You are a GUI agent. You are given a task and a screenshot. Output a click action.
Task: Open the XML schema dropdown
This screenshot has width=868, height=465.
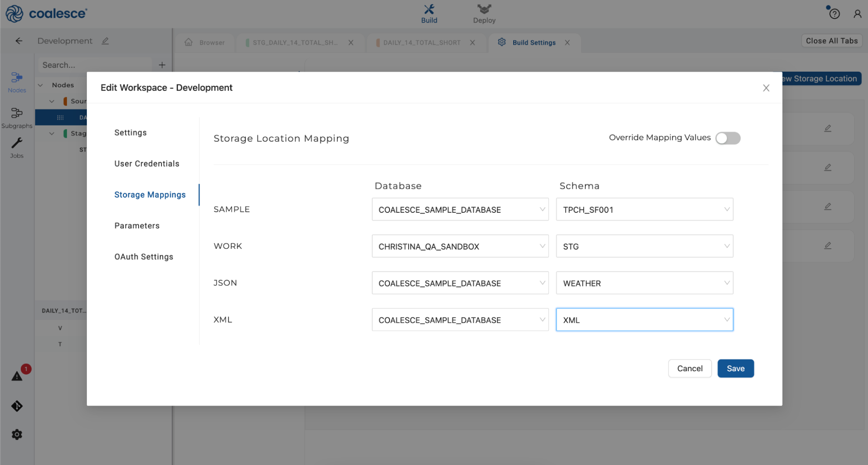point(644,320)
